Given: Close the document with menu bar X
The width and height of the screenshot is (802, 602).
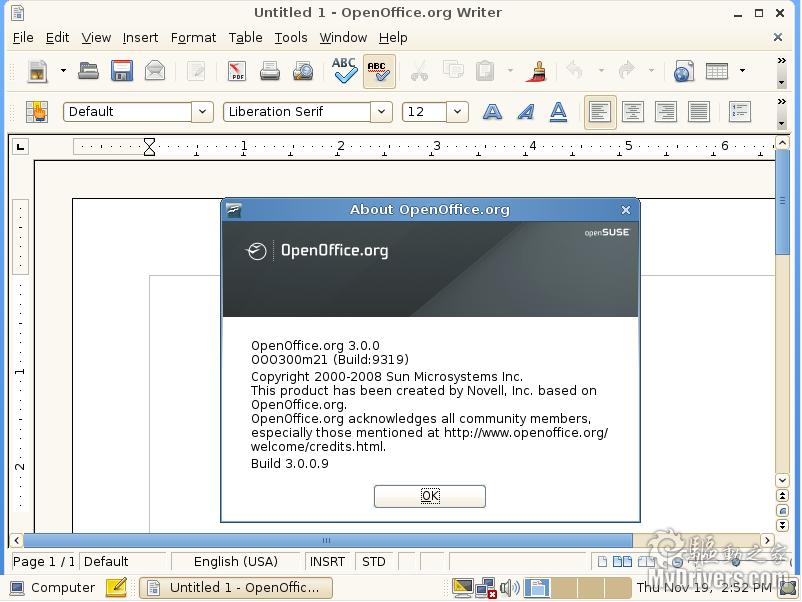Looking at the screenshot, I should [x=777, y=37].
